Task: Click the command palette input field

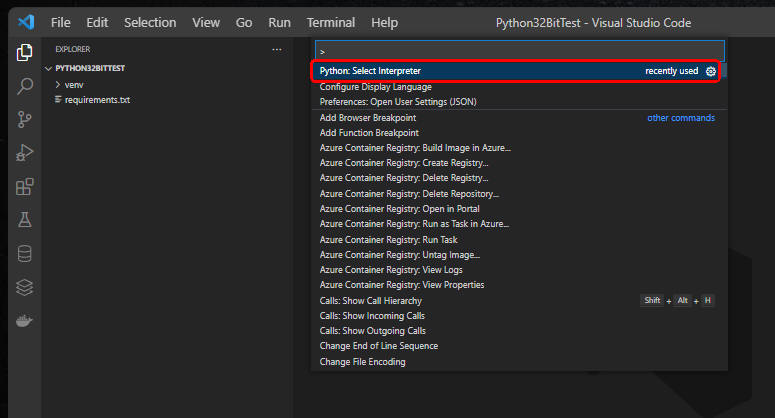Action: tap(520, 51)
